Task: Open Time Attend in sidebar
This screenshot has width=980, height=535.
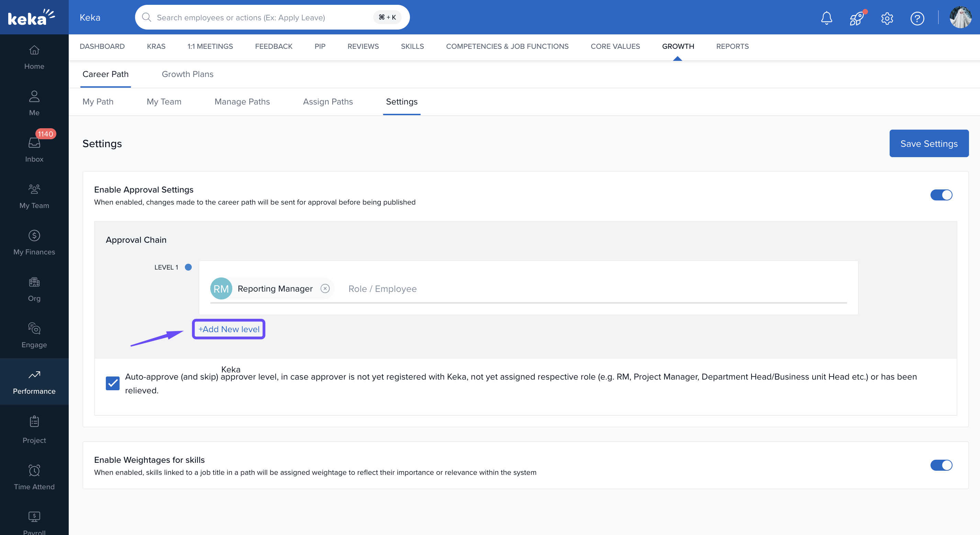Action: click(x=34, y=477)
